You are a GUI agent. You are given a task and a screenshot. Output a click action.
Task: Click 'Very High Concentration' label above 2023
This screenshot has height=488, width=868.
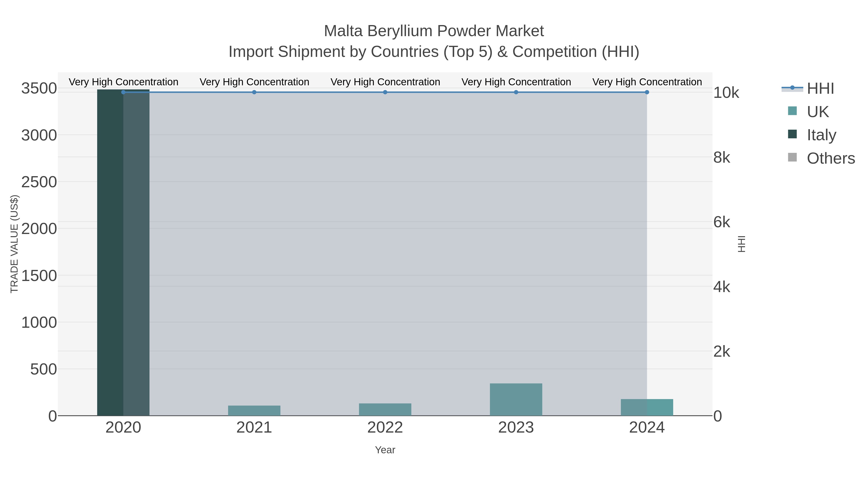(516, 82)
